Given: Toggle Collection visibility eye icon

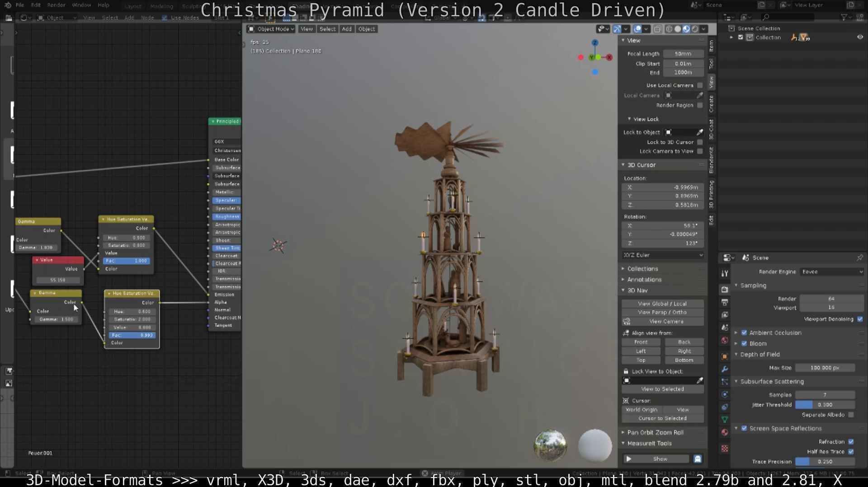Looking at the screenshot, I should (x=860, y=37).
